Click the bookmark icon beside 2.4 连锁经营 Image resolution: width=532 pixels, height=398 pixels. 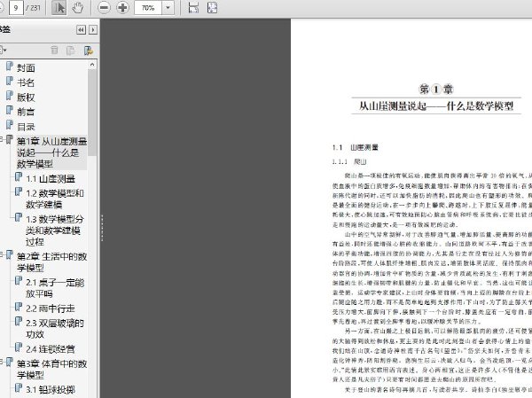[19, 347]
